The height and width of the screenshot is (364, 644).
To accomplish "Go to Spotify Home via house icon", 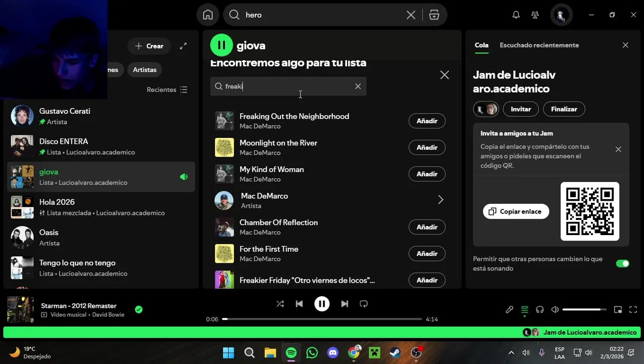I will tap(208, 15).
